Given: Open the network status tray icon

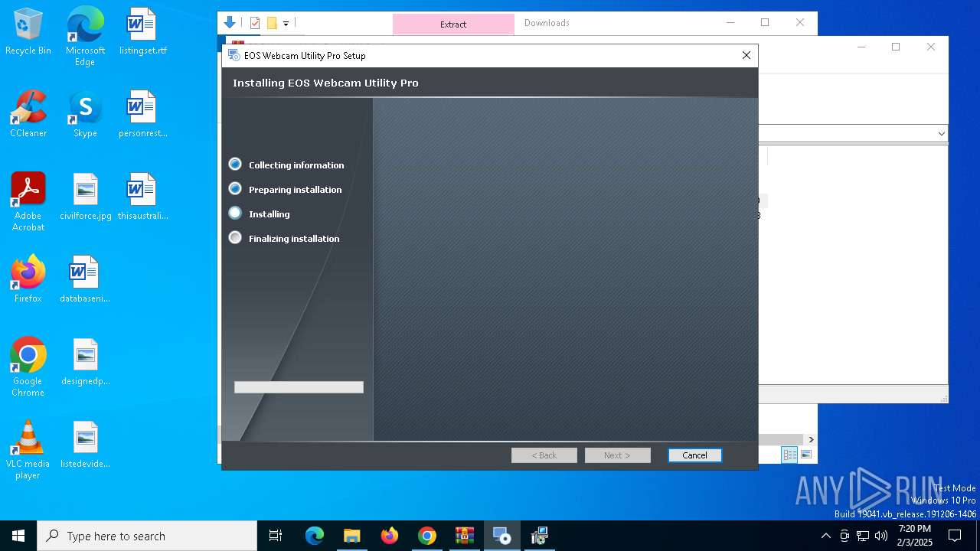Looking at the screenshot, I should pos(863,536).
